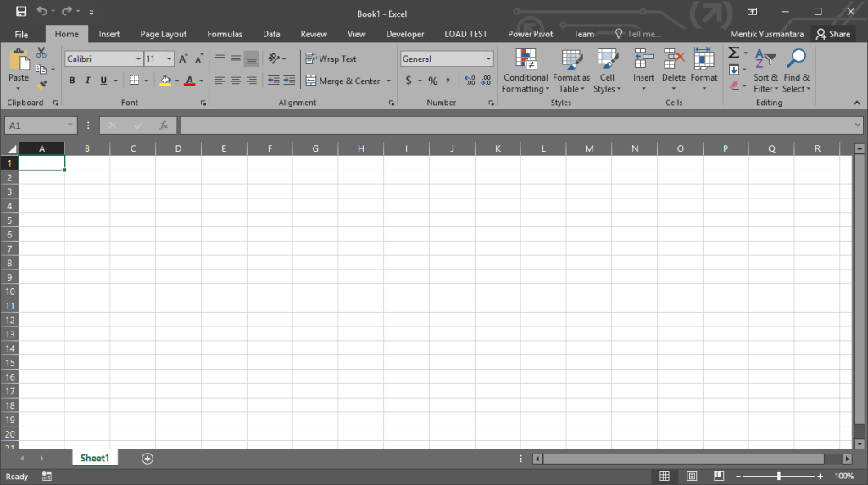The width and height of the screenshot is (868, 485).
Task: Click the zoom slider handle
Action: click(779, 477)
